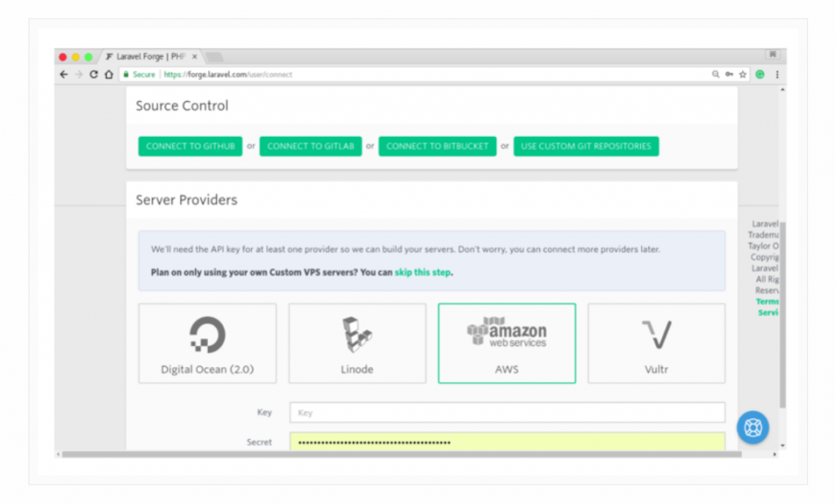Click the Terms link in the footer
This screenshot has height=504, width=835.
tap(767, 302)
